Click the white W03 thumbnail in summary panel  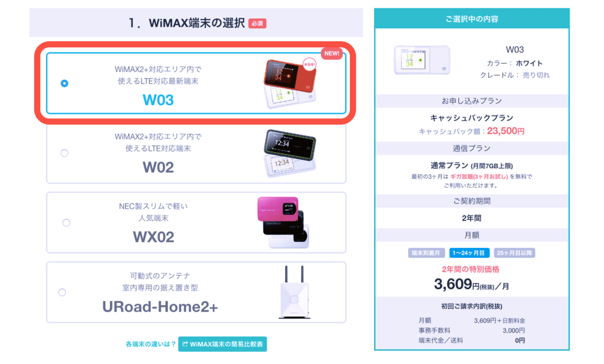point(422,60)
